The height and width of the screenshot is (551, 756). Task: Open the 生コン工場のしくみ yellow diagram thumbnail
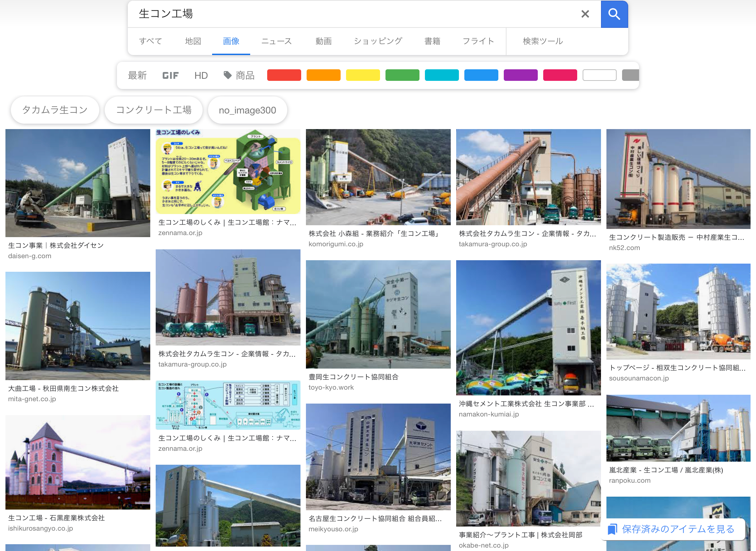point(228,172)
